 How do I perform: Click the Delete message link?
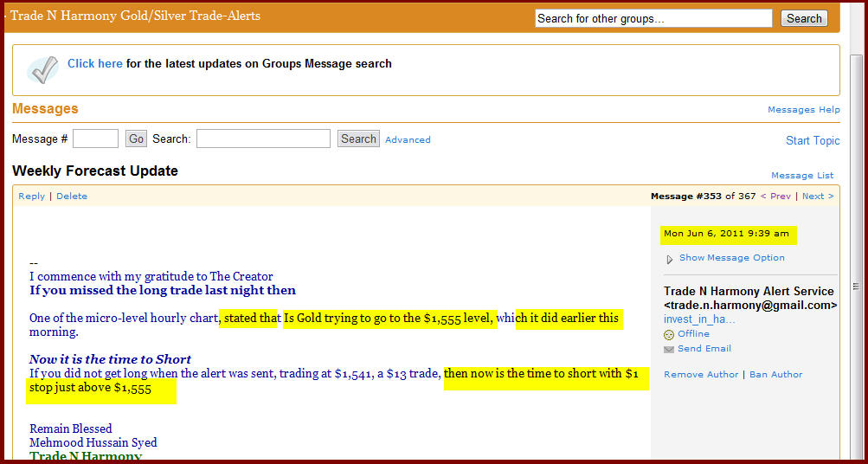(x=72, y=196)
